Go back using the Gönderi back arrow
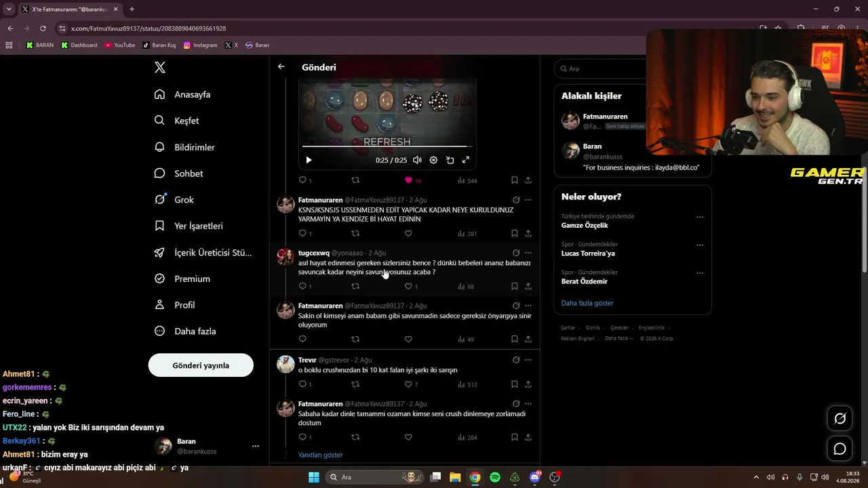The width and height of the screenshot is (868, 488). [x=281, y=67]
